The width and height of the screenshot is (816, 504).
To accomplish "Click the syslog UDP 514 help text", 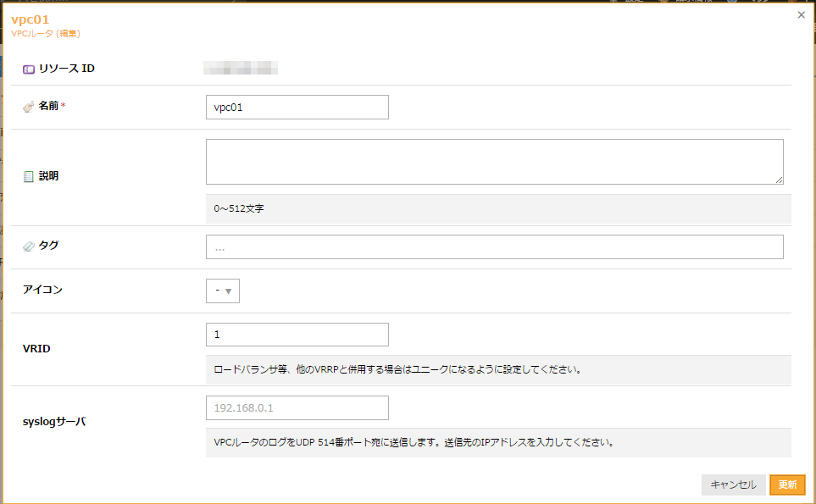I will click(414, 442).
